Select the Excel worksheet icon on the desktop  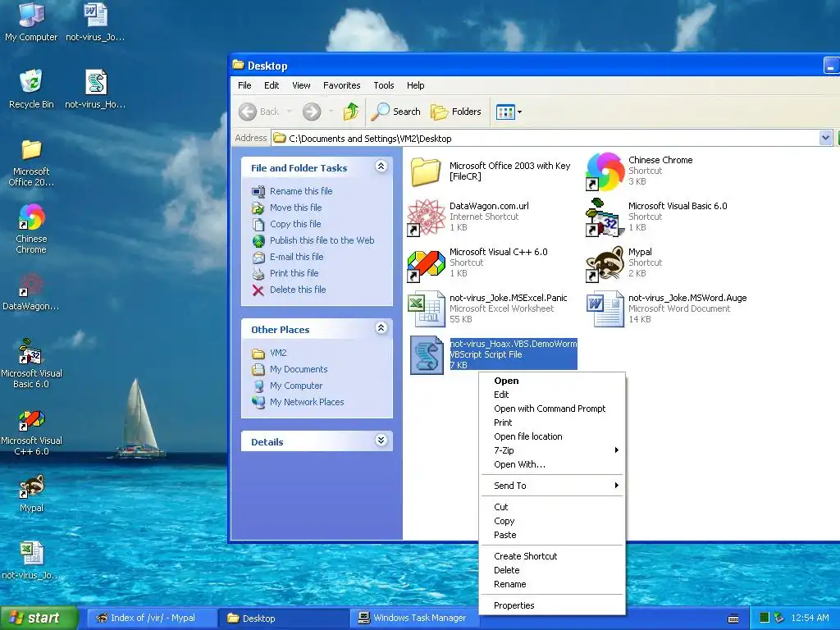[x=31, y=560]
